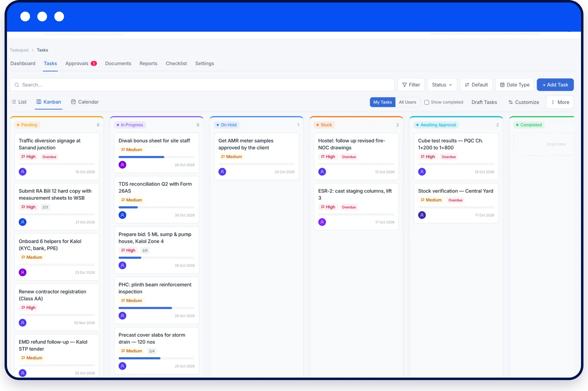588x391 pixels.
Task: Open the Filter options
Action: [411, 85]
